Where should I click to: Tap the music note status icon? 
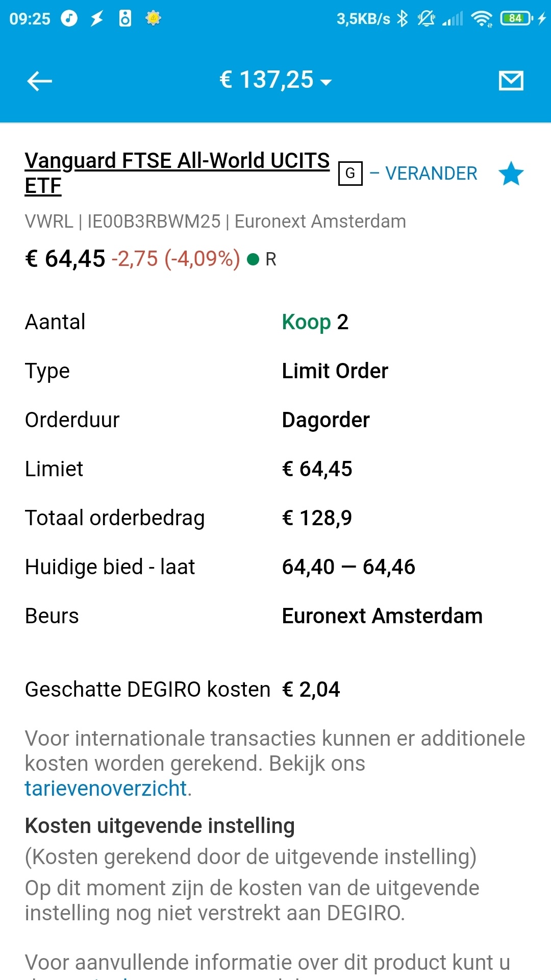pos(69,19)
